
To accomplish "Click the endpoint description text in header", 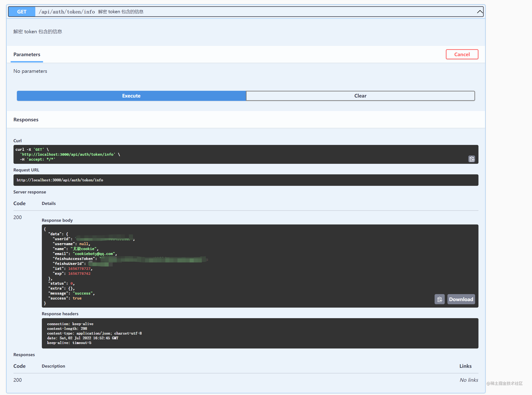I will click(x=121, y=12).
